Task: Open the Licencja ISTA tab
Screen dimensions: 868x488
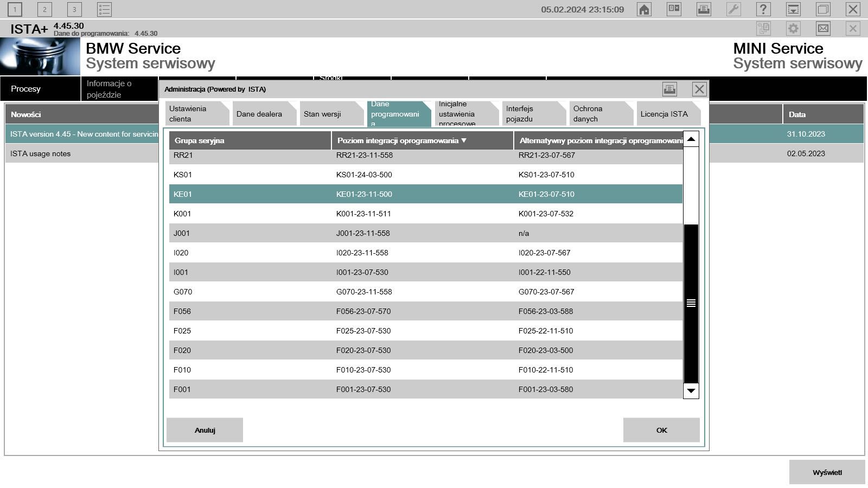Action: point(668,113)
